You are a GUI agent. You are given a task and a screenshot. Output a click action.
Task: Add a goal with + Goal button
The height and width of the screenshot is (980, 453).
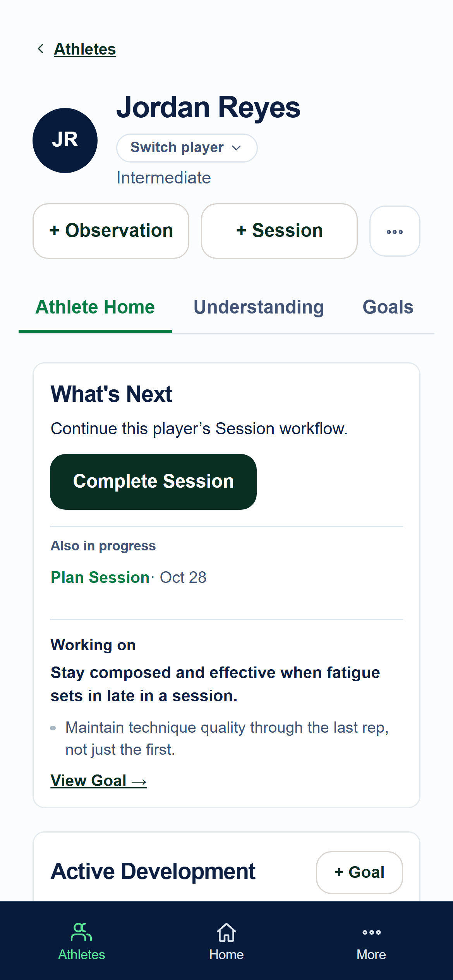coord(359,872)
